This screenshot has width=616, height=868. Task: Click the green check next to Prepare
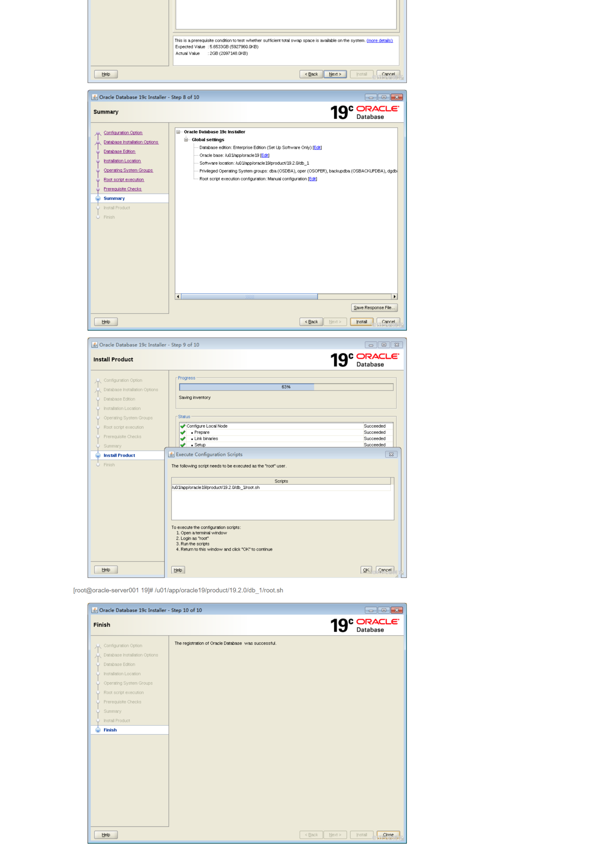183,432
